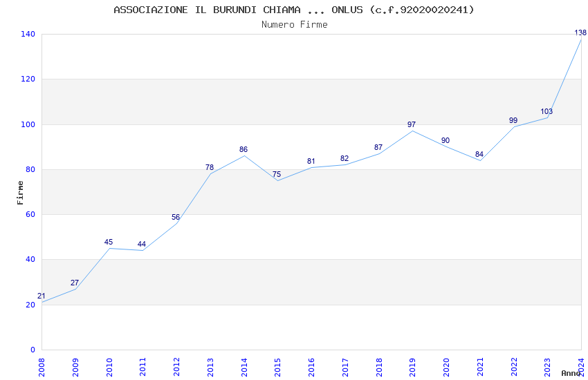Screen dimensions: 588x380
Task: Click the data label 75 for 2015
Action: tap(277, 174)
